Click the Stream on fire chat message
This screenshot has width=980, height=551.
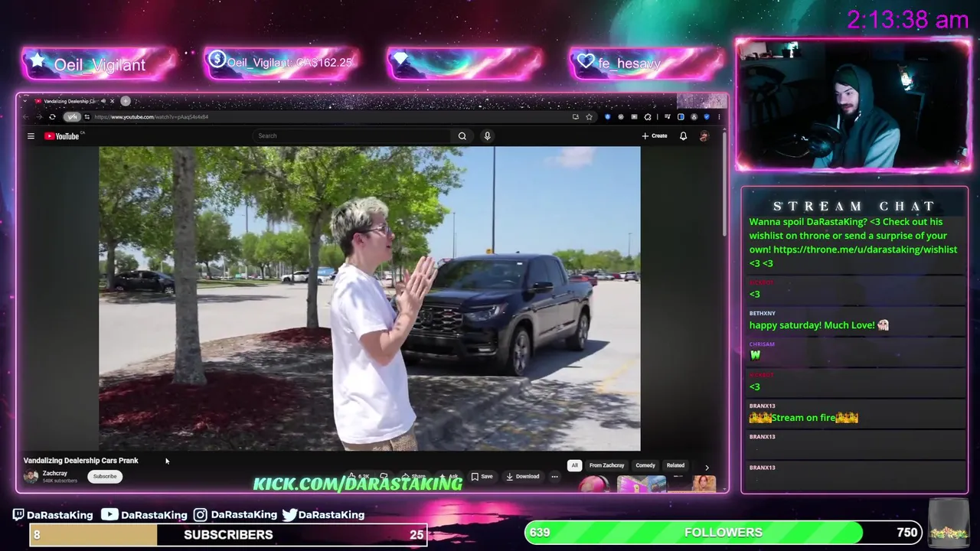(803, 418)
